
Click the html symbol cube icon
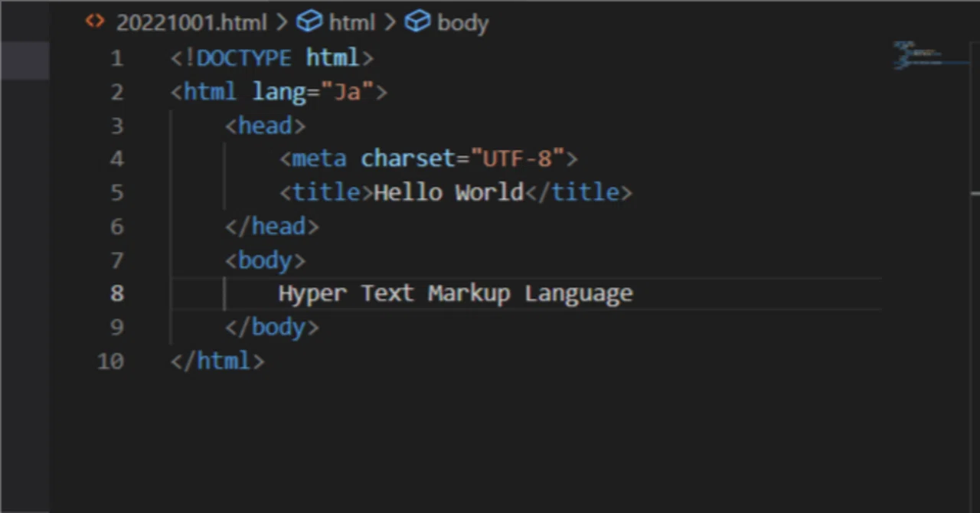pyautogui.click(x=309, y=22)
